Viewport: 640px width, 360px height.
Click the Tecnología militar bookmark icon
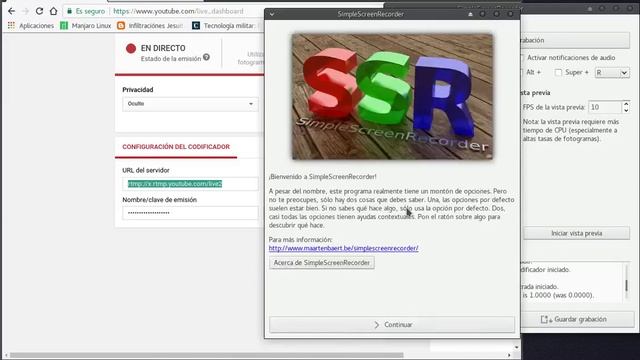[196, 25]
